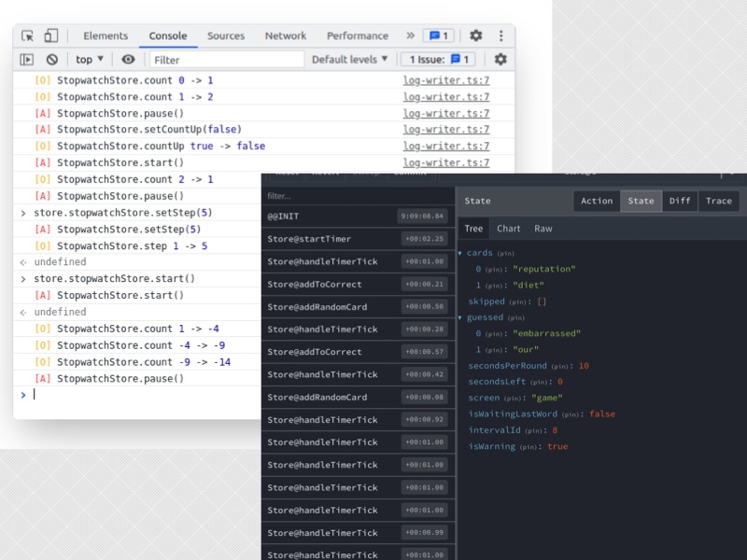
Task: Open the DevTools three-dot menu
Action: click(x=500, y=35)
